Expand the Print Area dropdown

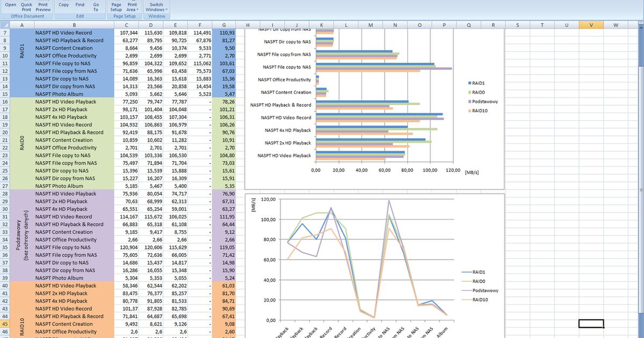tap(132, 6)
